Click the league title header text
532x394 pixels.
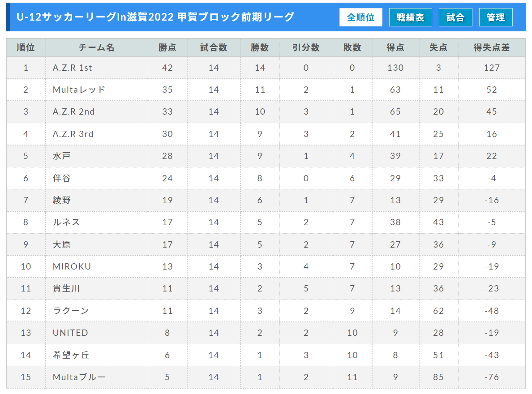155,17
